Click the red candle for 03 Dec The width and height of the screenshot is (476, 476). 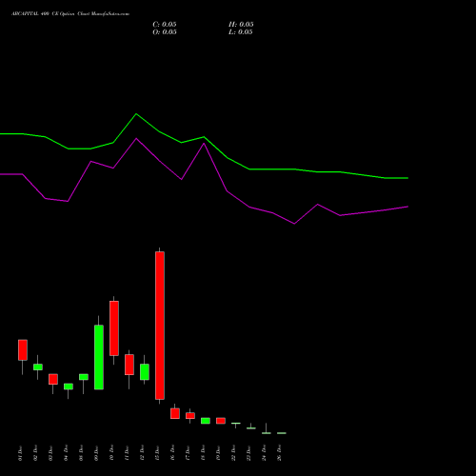(x=53, y=379)
